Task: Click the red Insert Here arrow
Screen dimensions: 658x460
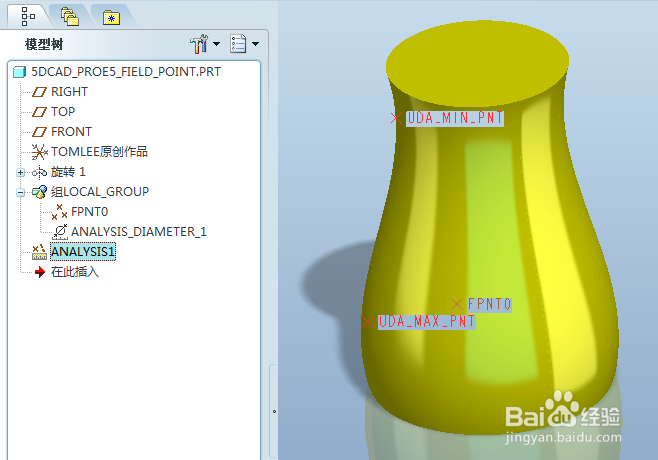Action: coord(40,272)
